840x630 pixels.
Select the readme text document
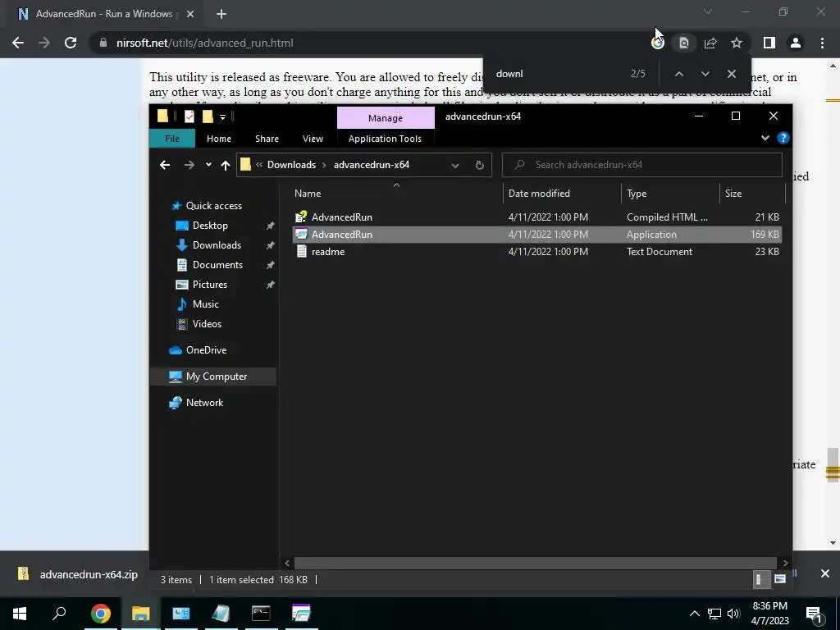537,251
